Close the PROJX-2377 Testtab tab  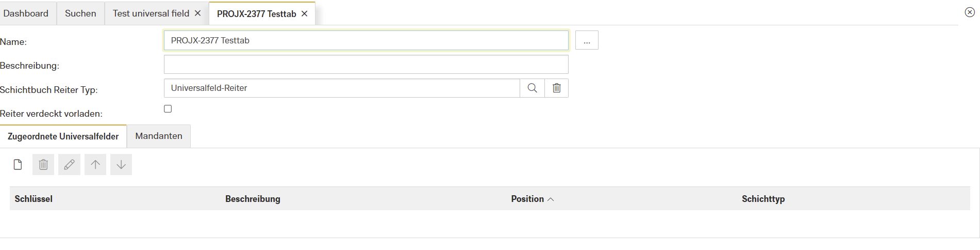tap(305, 14)
